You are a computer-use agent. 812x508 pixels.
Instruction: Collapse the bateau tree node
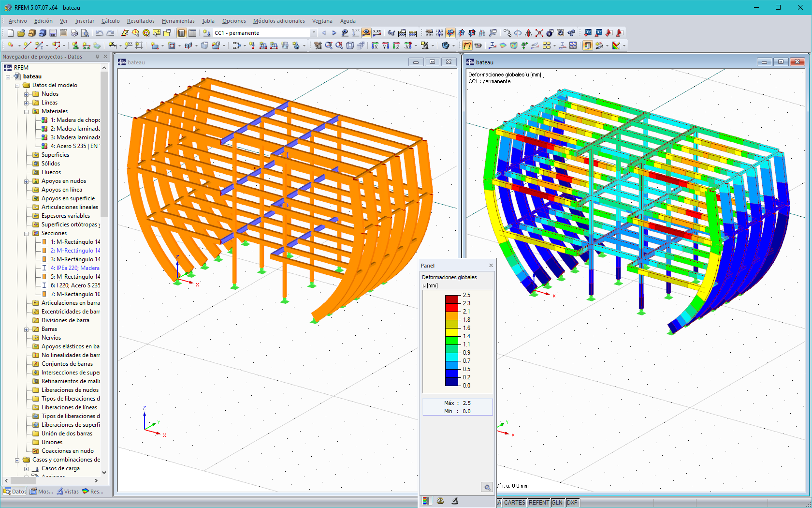tap(8, 76)
